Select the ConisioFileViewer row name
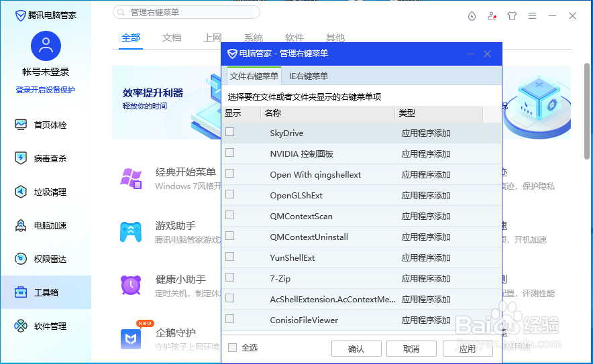593x364 pixels. tap(304, 320)
